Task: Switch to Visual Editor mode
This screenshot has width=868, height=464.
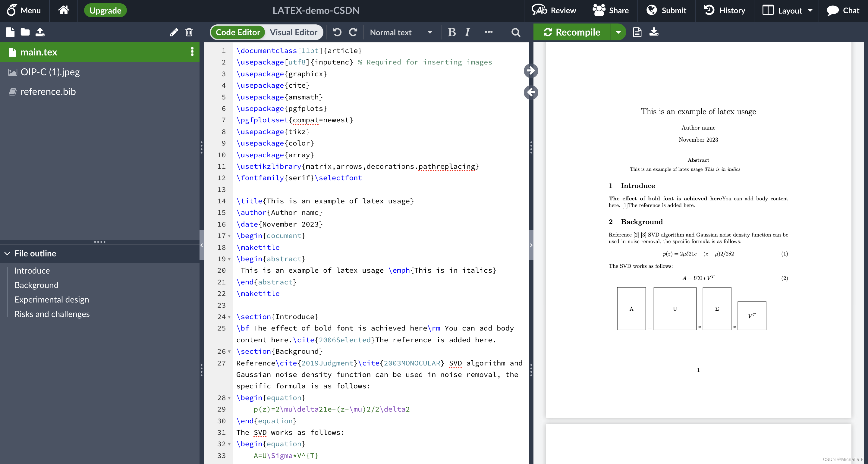Action: (x=294, y=32)
